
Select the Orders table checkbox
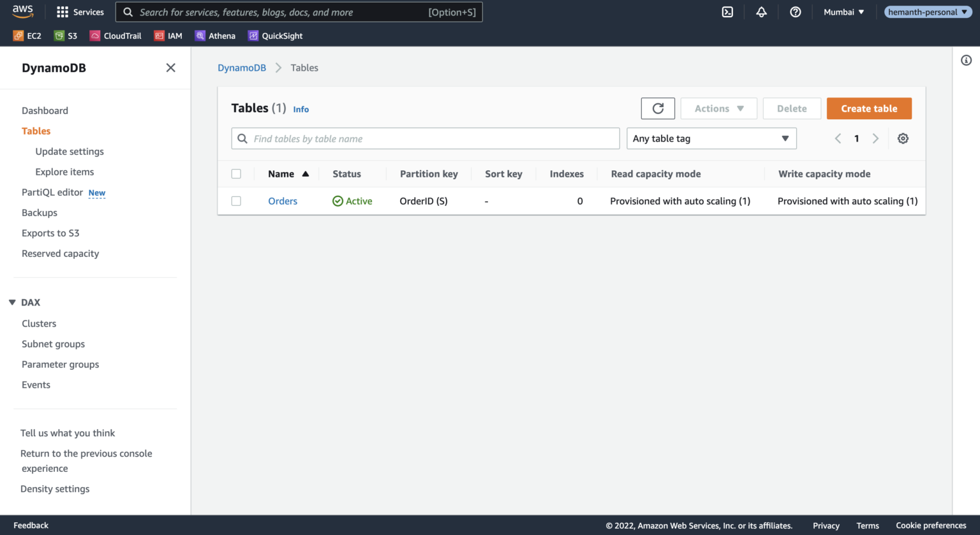point(236,200)
